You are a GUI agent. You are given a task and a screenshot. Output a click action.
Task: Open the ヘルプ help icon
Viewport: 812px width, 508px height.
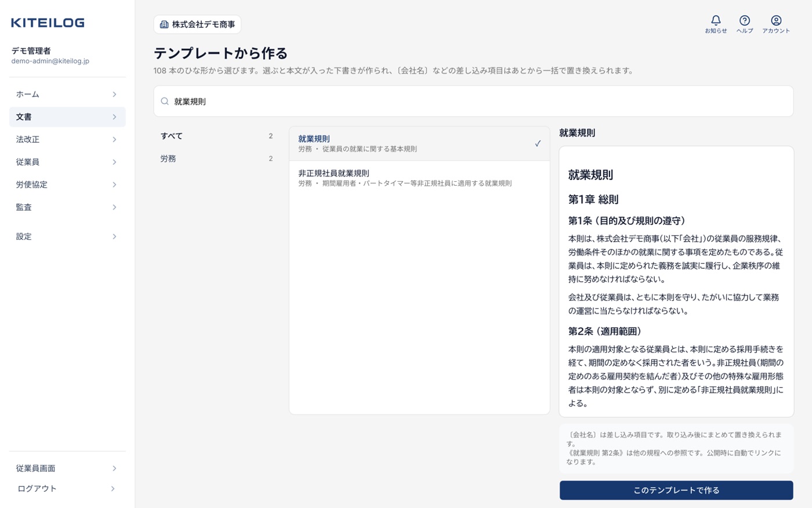click(x=745, y=24)
